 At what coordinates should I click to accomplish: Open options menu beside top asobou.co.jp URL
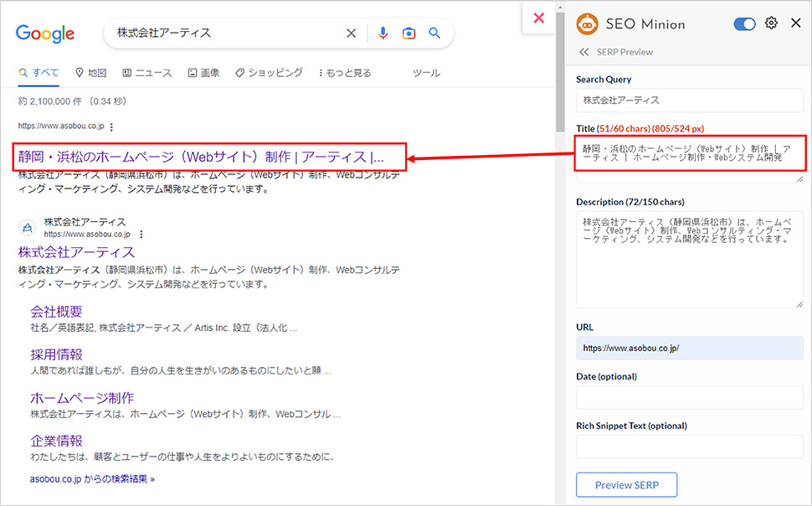click(x=112, y=126)
